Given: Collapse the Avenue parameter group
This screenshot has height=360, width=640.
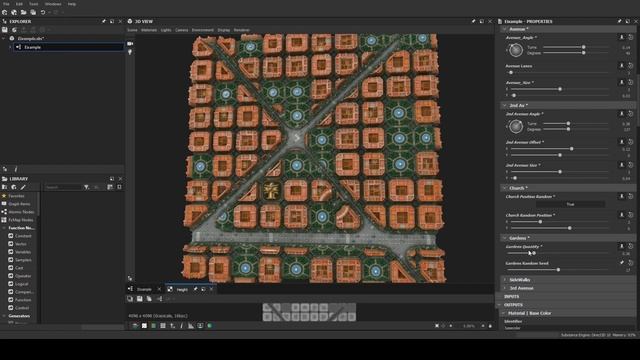Looking at the screenshot, I should [505, 29].
